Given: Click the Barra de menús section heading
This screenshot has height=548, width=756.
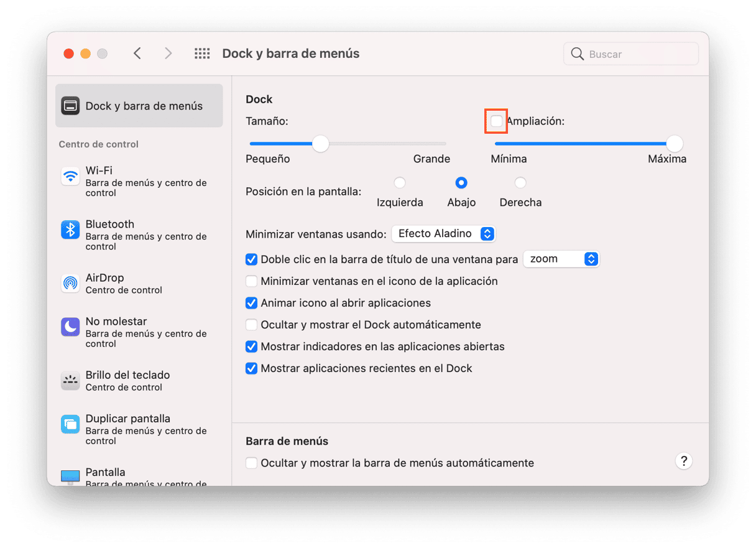Looking at the screenshot, I should [x=287, y=441].
